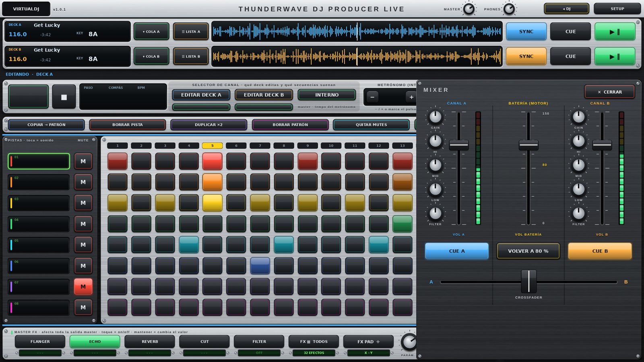The height and width of the screenshot is (362, 644).
Task: Mute track 05
Action: pos(83,245)
